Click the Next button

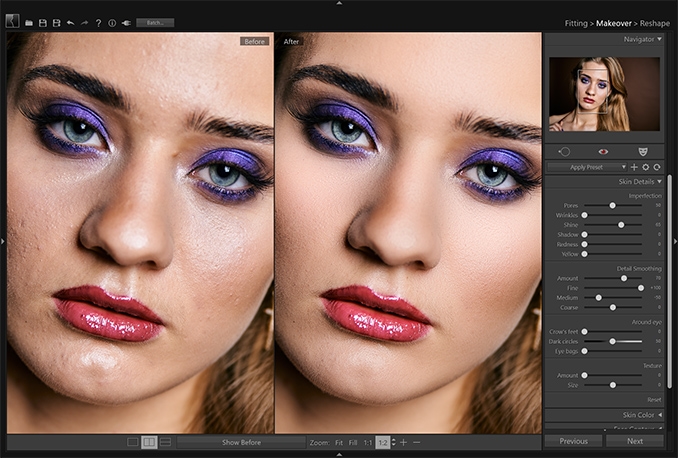tap(635, 441)
